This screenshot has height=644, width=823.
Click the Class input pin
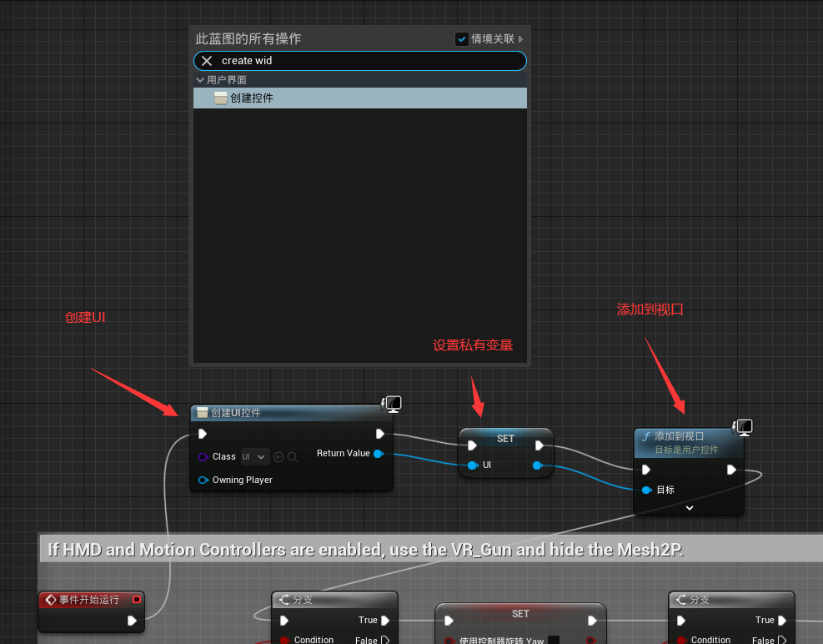click(203, 457)
